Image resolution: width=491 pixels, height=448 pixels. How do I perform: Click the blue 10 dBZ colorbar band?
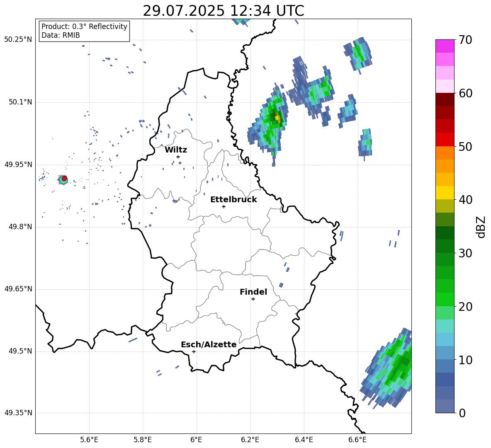click(x=445, y=353)
